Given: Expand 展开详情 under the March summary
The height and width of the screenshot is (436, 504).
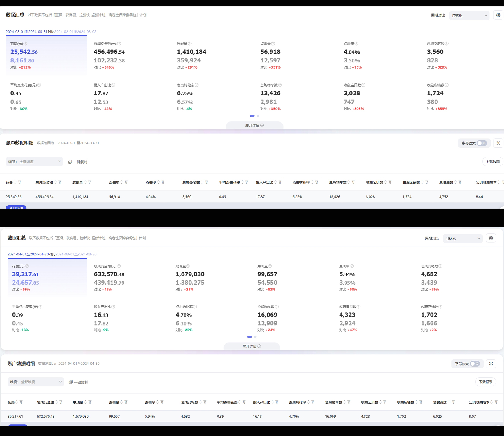Looking at the screenshot, I should [254, 126].
